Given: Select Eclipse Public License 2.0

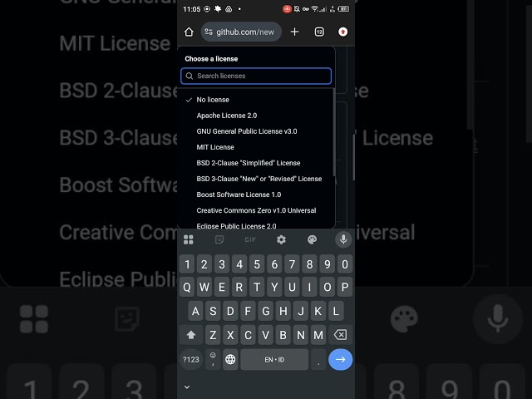Looking at the screenshot, I should (256, 226).
